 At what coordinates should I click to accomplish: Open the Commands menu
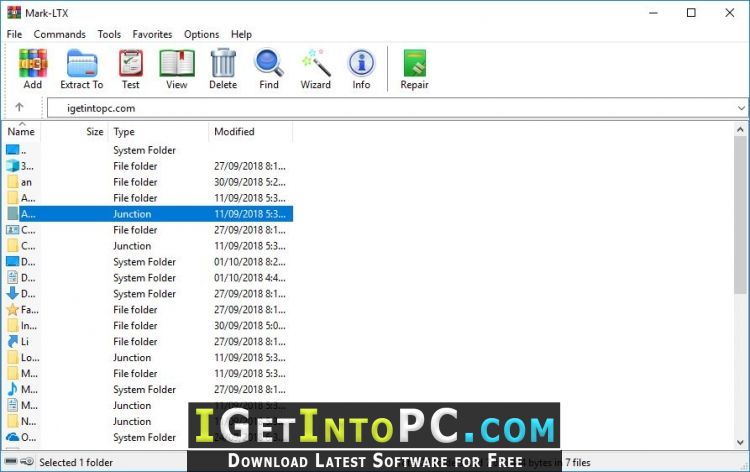[59, 34]
